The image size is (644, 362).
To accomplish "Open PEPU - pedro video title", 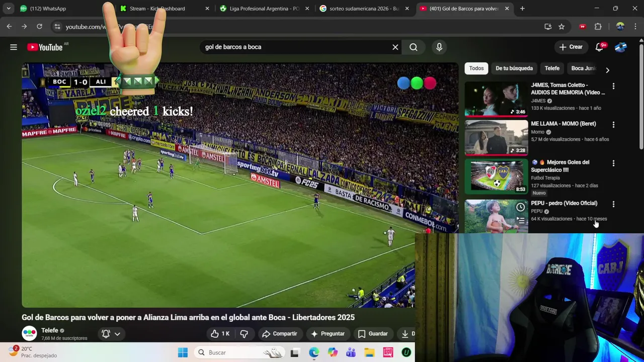I will pos(564,203).
